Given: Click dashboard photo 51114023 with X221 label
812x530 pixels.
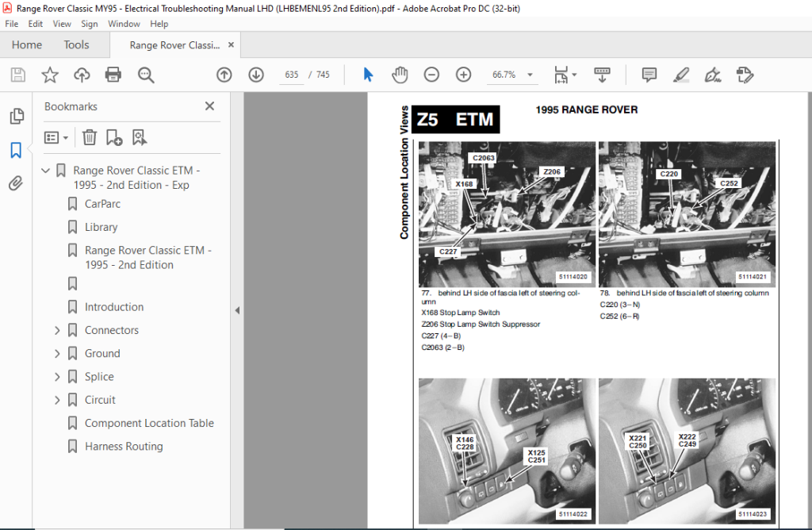Looking at the screenshot, I should coord(687,451).
